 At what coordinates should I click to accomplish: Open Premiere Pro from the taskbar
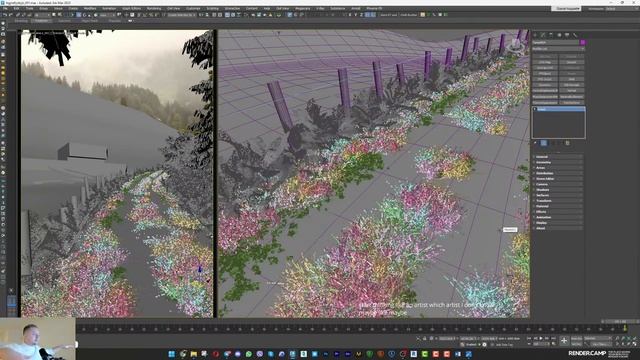coord(337,354)
